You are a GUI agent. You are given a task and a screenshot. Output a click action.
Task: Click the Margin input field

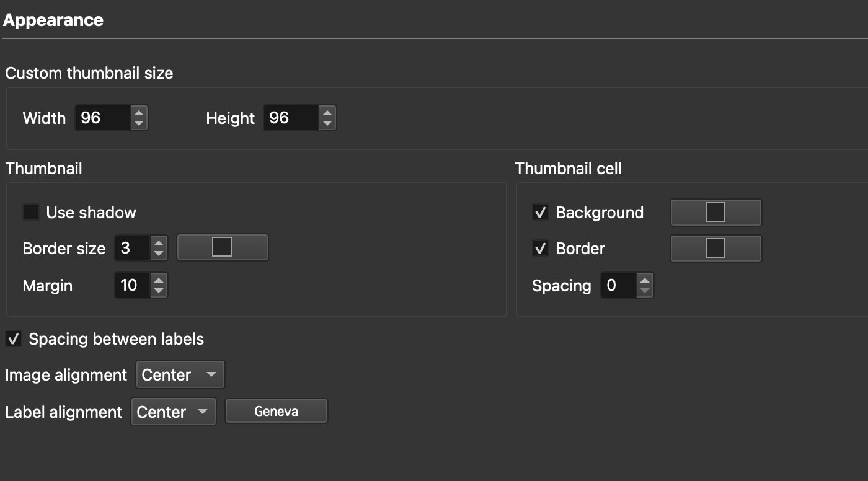click(x=133, y=285)
